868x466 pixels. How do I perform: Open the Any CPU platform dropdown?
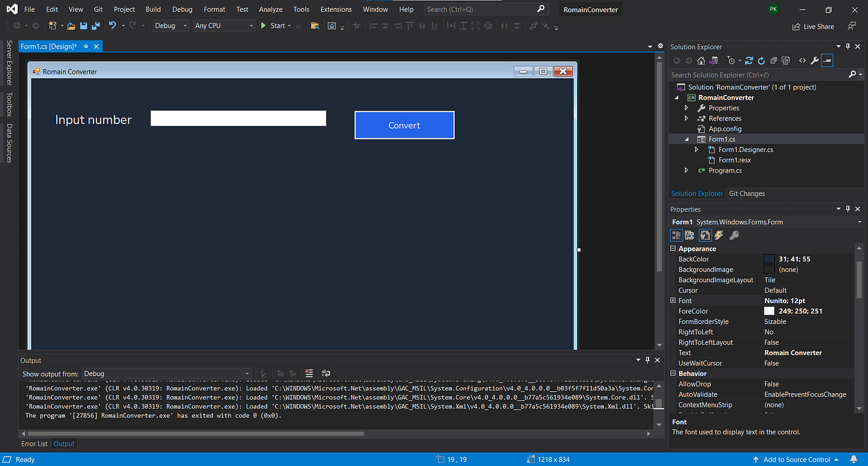pyautogui.click(x=224, y=26)
